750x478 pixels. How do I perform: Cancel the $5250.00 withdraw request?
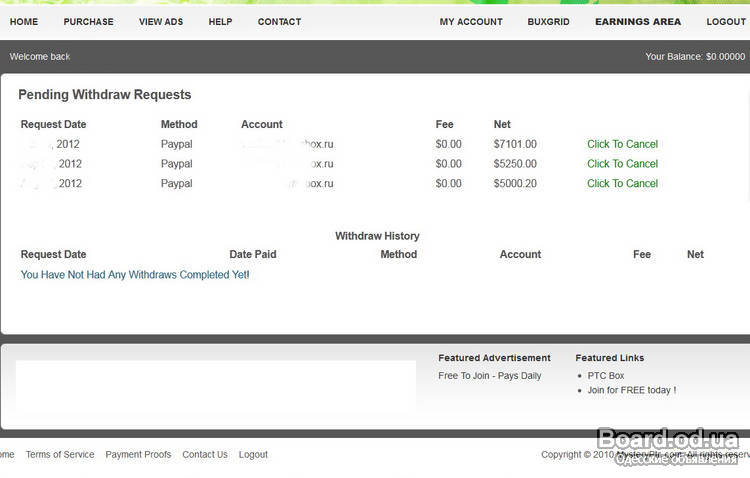click(622, 164)
